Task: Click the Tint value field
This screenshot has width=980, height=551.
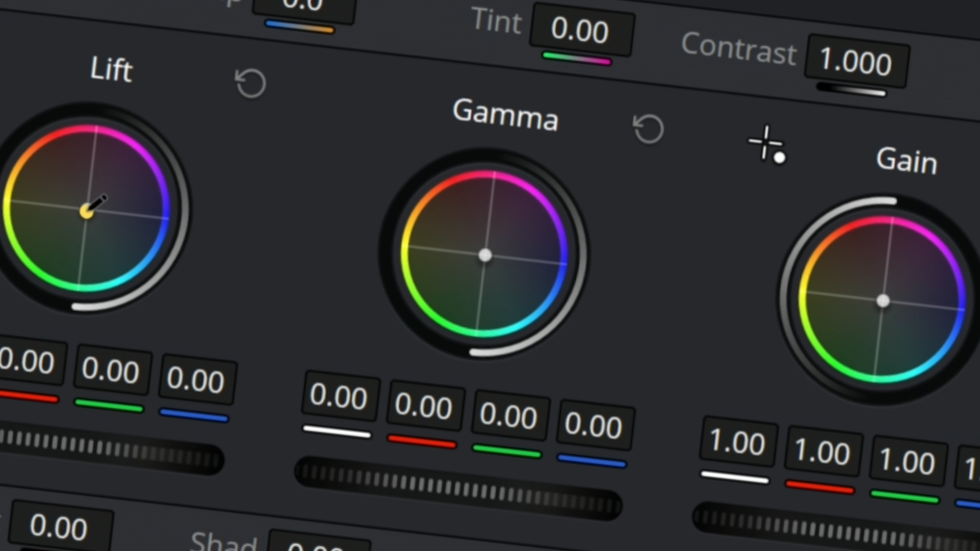Action: [x=581, y=31]
